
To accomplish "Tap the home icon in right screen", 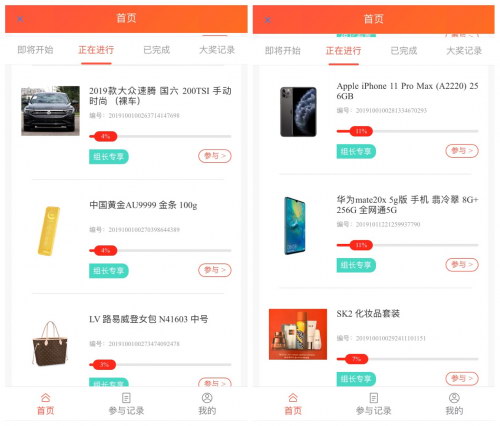I will pos(293,398).
